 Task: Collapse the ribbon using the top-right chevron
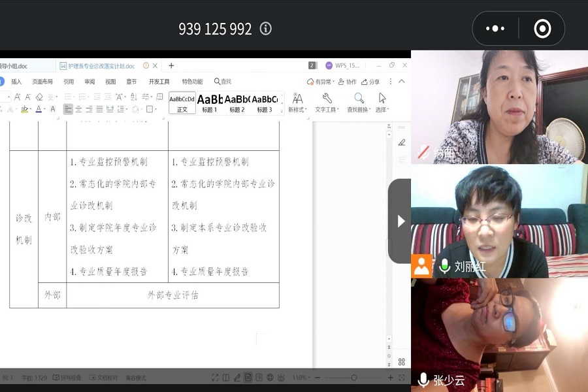(x=402, y=82)
